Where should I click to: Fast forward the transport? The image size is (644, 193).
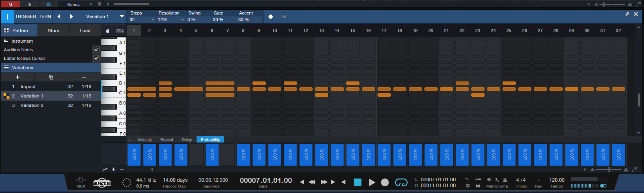(324, 182)
